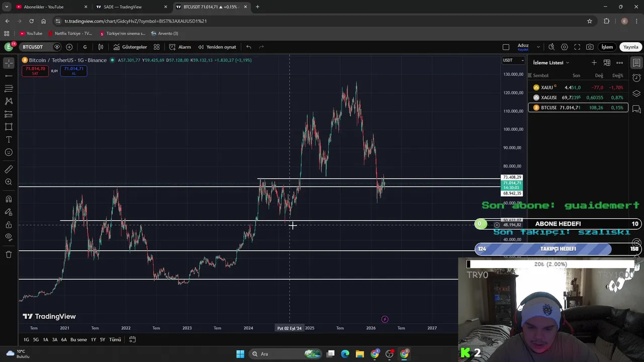Click the Yayınla publish button

pos(631,47)
